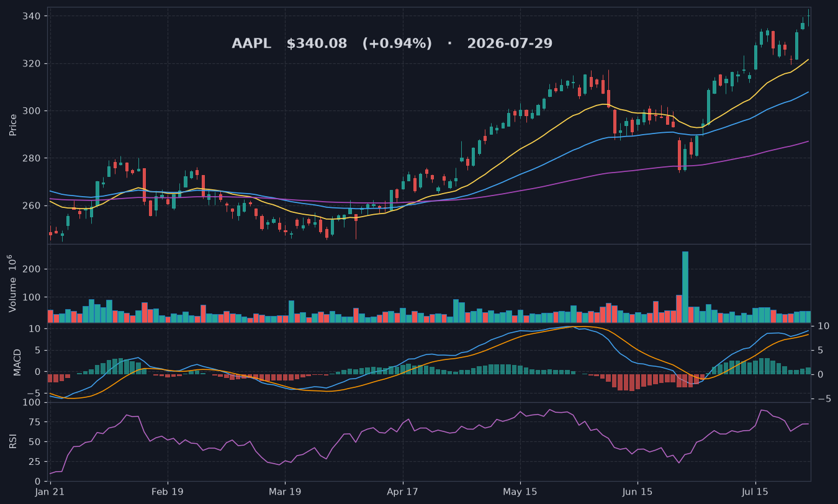Click the 75 tick on the RSI axis
This screenshot has height=504, width=838.
coord(35,422)
